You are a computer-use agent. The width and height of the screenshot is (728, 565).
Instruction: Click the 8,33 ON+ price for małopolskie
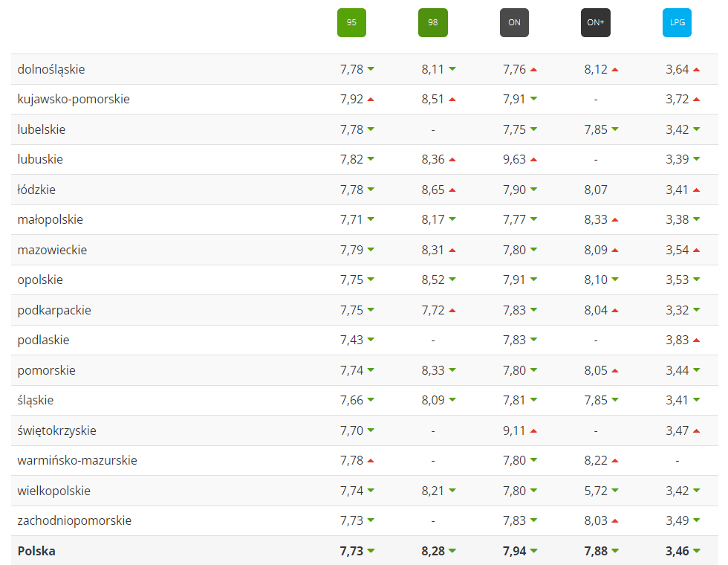pyautogui.click(x=596, y=220)
